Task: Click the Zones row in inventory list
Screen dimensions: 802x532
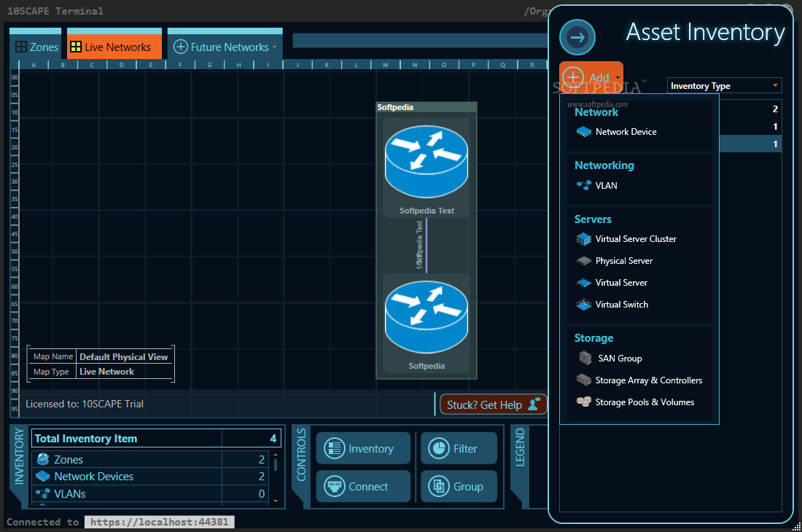Action: (150, 459)
